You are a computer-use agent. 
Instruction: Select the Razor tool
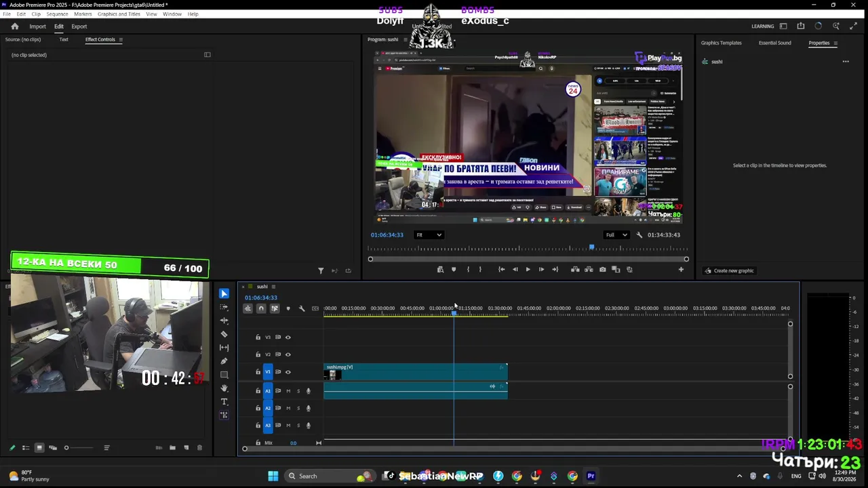(224, 334)
